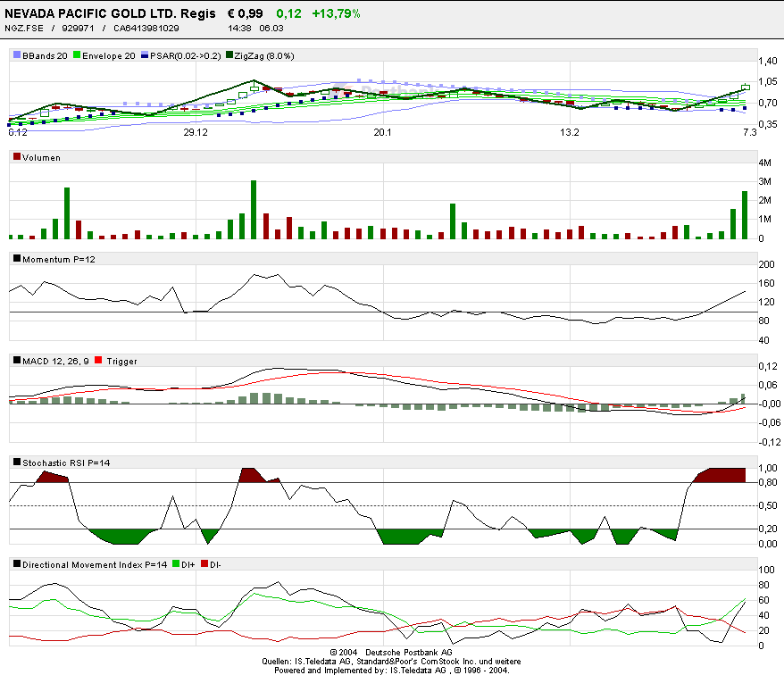Image resolution: width=784 pixels, height=675 pixels.
Task: Click the IS.Teledata AG copyright footer line
Action: pyautogui.click(x=391, y=669)
